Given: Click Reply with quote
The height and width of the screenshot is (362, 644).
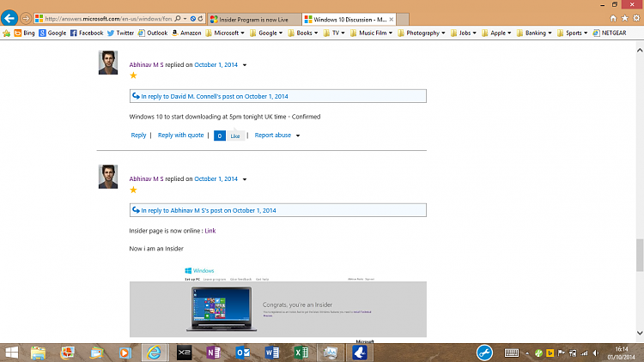Looking at the screenshot, I should coord(180,135).
